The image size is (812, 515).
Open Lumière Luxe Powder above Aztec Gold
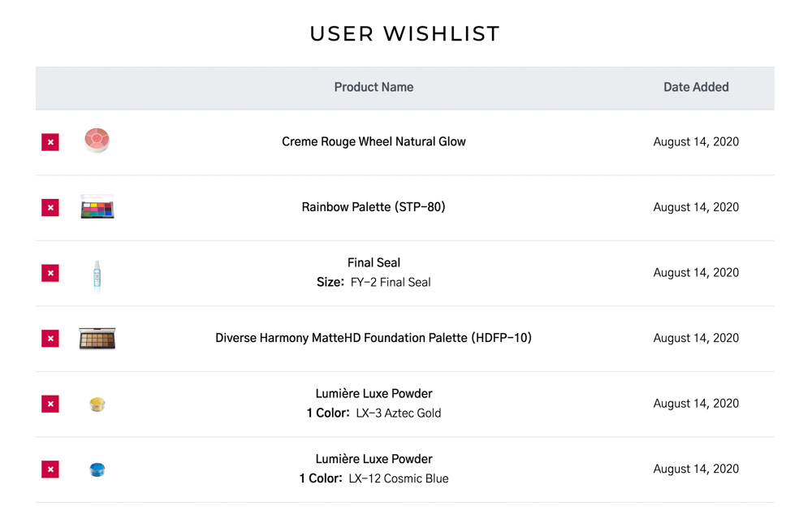[374, 393]
